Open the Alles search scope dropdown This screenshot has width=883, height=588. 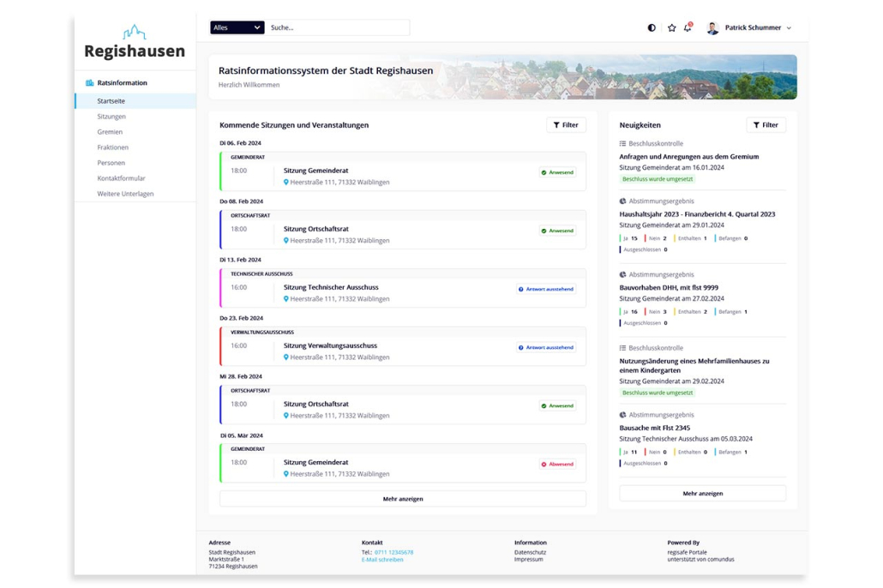[237, 27]
